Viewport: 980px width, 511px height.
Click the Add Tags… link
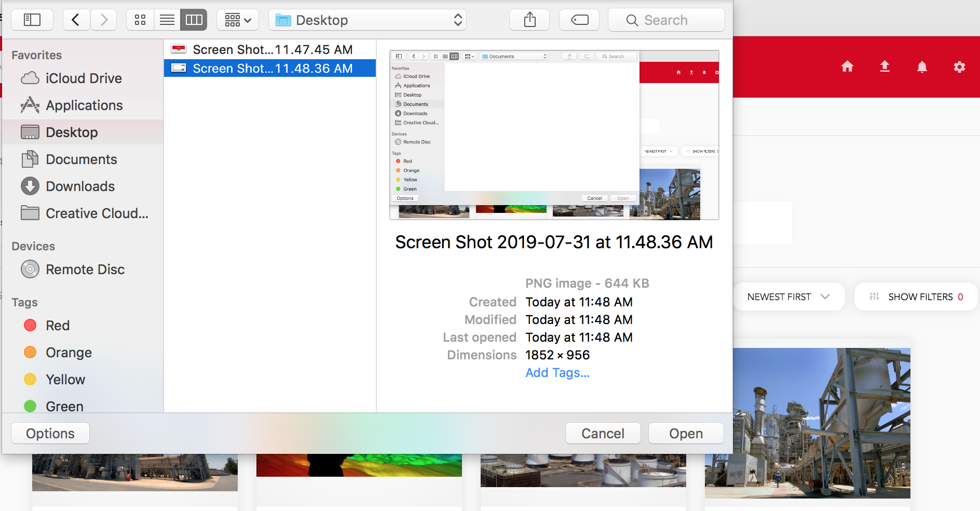[557, 373]
